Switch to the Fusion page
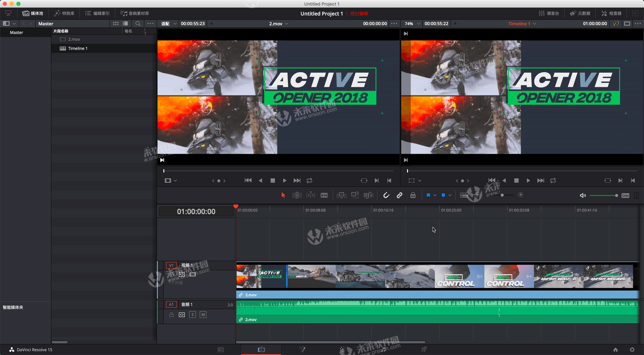 pyautogui.click(x=302, y=350)
